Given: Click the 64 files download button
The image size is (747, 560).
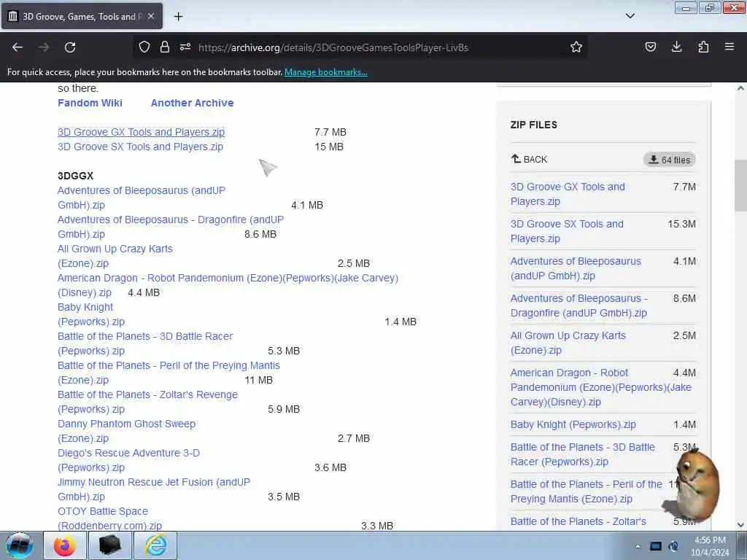Looking at the screenshot, I should click(x=670, y=160).
